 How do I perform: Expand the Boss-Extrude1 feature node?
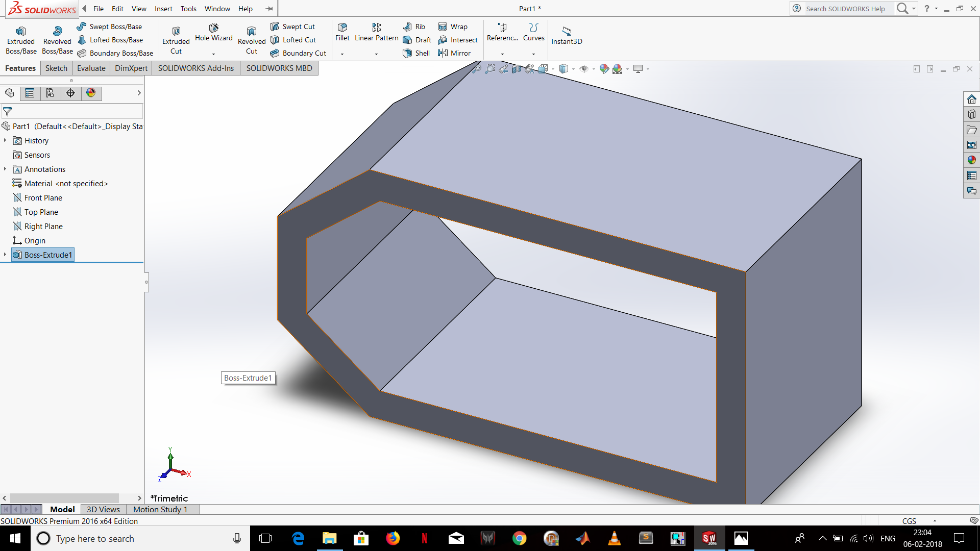[5, 255]
